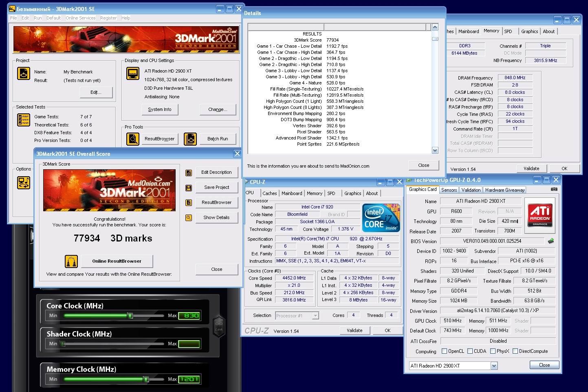The width and height of the screenshot is (588, 392).
Task: Click the Edit... button in Project section
Action: tap(96, 92)
